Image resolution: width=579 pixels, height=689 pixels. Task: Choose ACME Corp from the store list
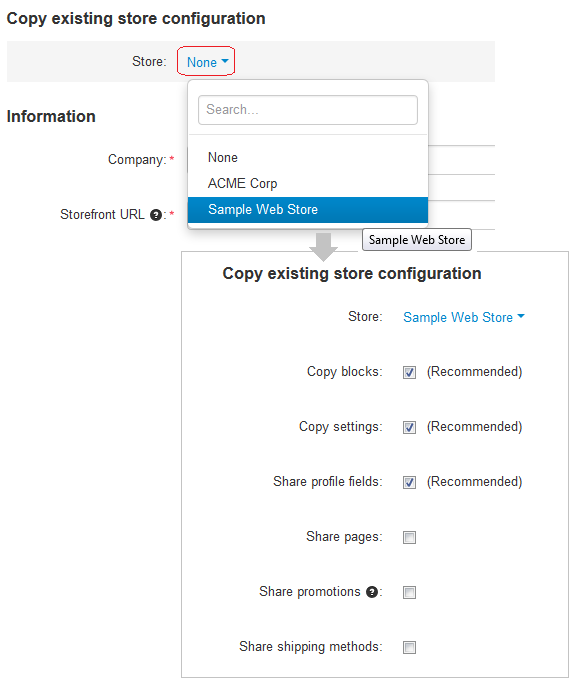(x=308, y=183)
